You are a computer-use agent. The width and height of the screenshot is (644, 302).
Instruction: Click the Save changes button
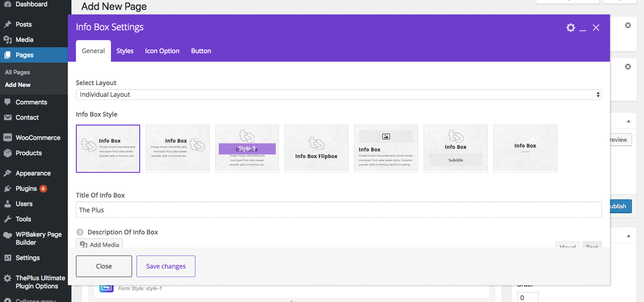pyautogui.click(x=166, y=266)
